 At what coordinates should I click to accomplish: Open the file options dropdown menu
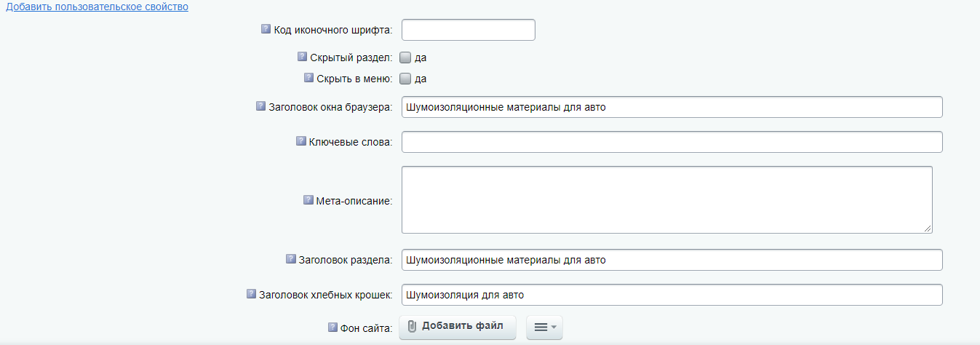544,327
